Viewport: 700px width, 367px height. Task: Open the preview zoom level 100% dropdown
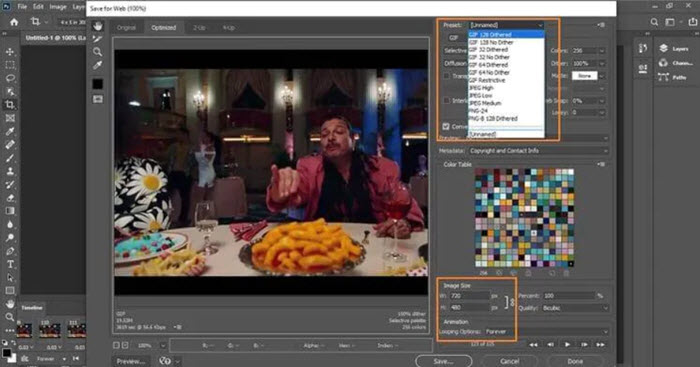tap(163, 346)
